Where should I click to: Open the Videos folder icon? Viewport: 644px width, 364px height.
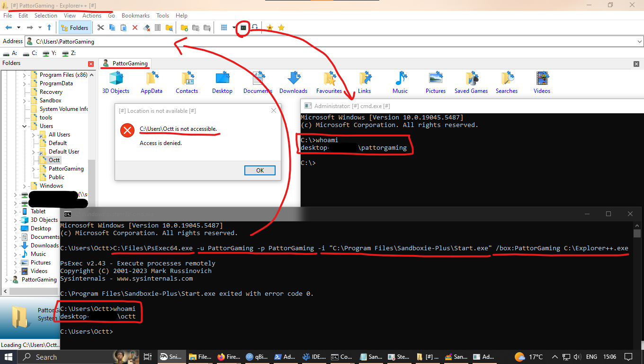tap(542, 82)
